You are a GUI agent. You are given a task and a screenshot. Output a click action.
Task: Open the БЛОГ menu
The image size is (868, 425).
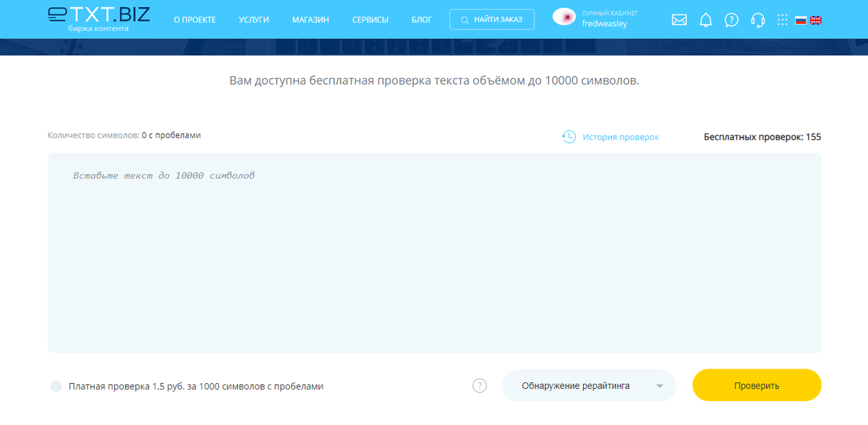pos(422,20)
